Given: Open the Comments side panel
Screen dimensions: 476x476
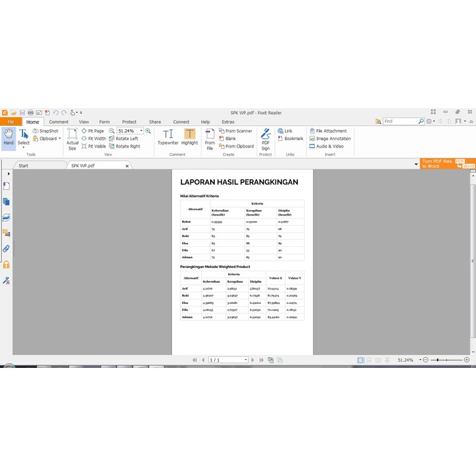Looking at the screenshot, I should click(x=6, y=233).
